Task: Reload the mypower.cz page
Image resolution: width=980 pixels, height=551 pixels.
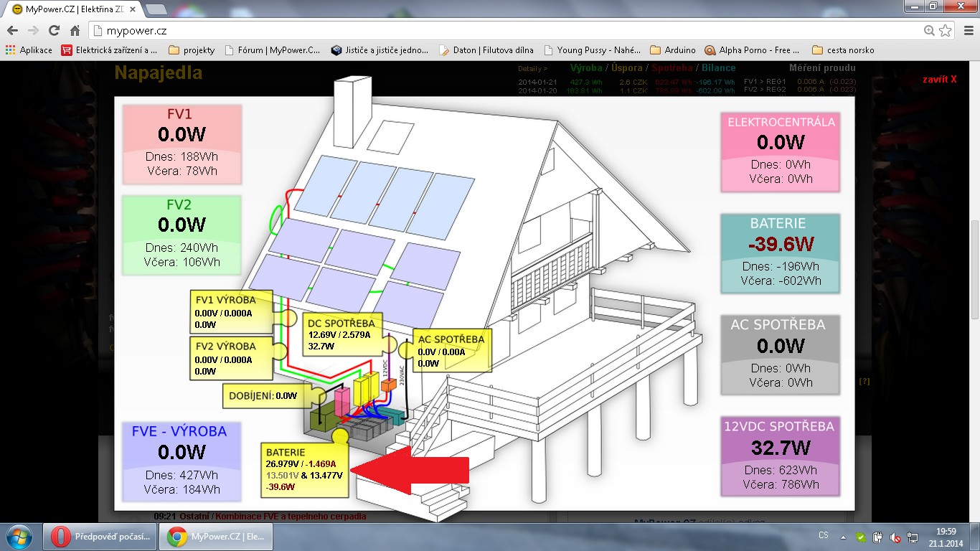Action: coord(54,31)
